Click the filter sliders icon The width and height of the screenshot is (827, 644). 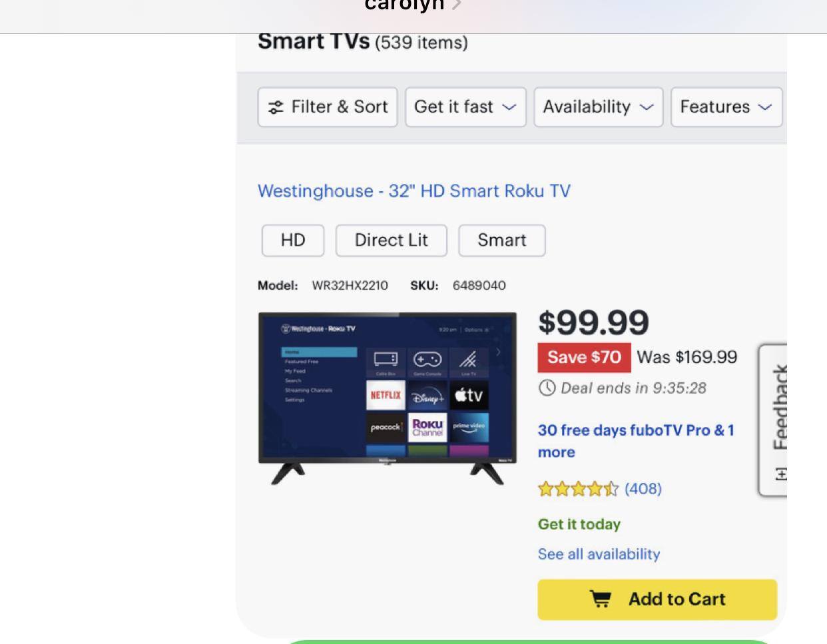[276, 107]
